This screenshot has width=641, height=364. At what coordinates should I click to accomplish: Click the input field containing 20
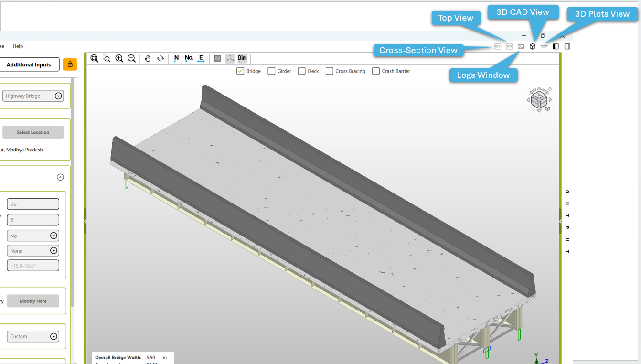click(33, 204)
